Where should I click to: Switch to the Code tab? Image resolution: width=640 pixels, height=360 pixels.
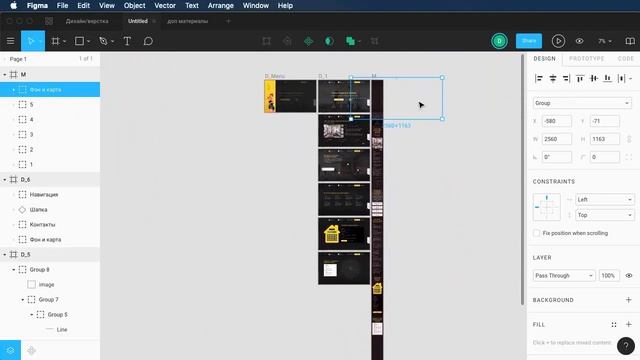click(625, 59)
